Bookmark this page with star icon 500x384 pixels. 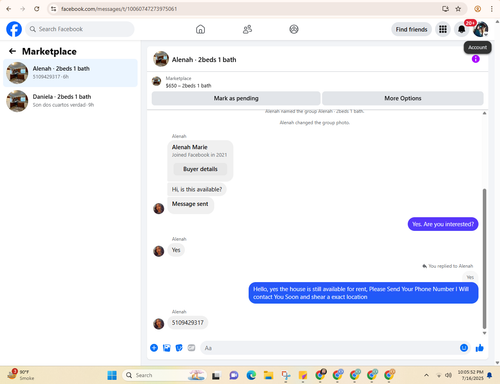(x=458, y=9)
